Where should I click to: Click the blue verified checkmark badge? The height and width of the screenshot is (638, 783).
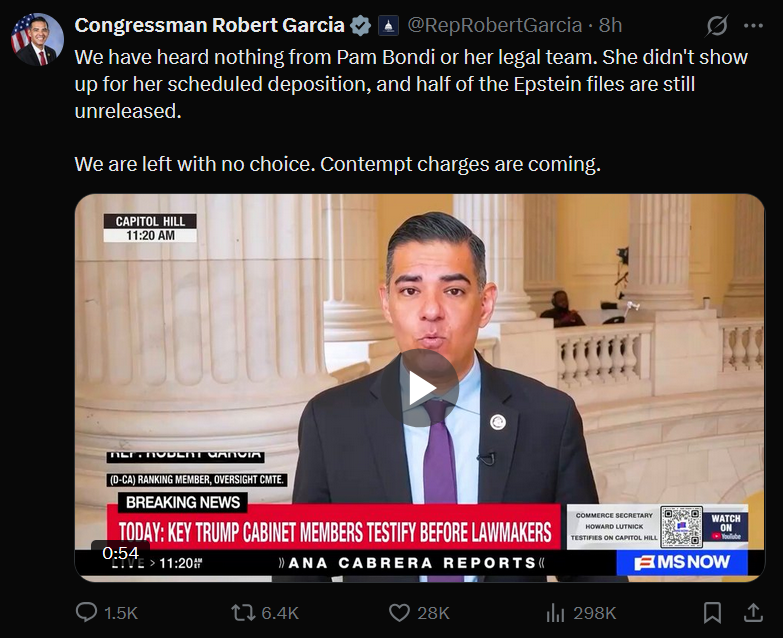point(360,25)
